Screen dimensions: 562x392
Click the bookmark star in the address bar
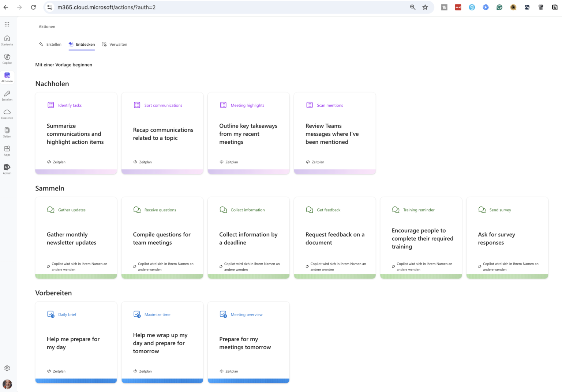(425, 7)
